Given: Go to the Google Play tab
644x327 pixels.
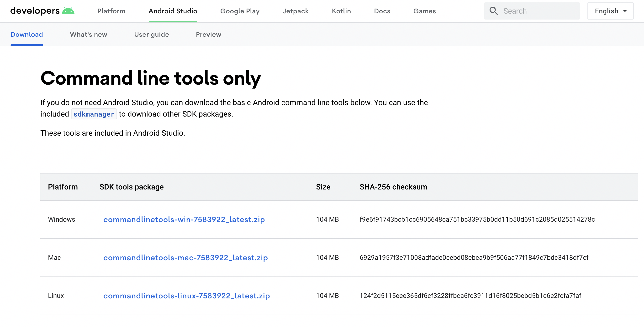Looking at the screenshot, I should [240, 11].
